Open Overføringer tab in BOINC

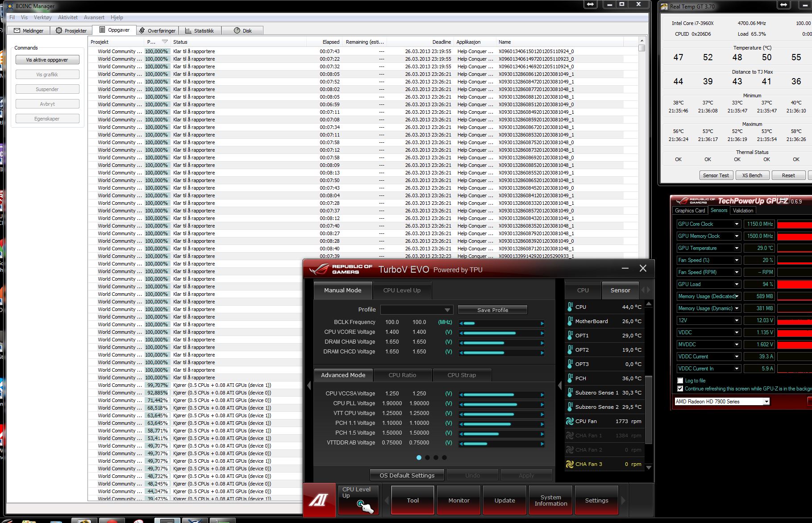(x=157, y=30)
